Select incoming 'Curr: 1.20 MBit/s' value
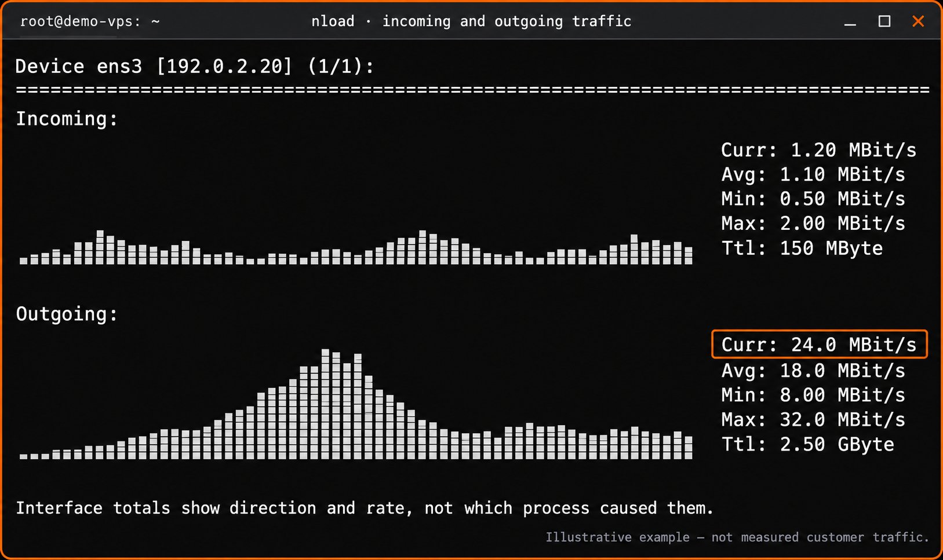Screen dimensions: 943x560 click(x=818, y=150)
